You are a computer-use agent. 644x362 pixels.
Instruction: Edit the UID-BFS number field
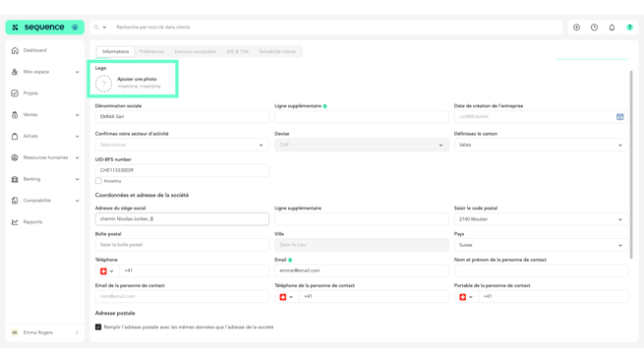click(182, 170)
